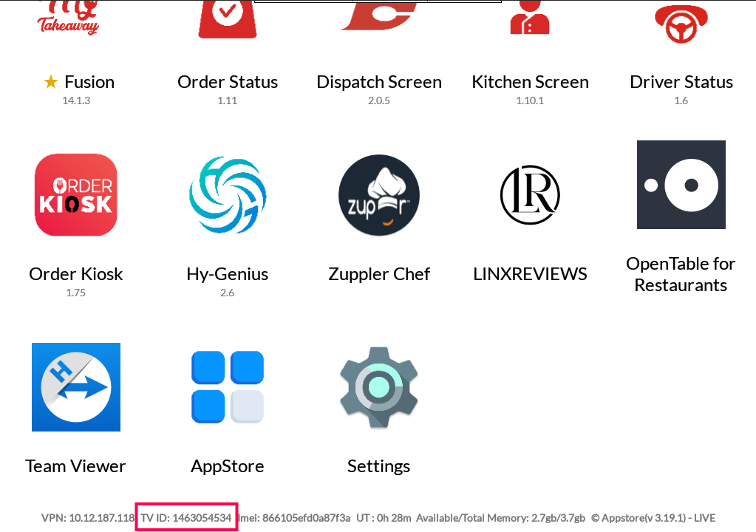Select the Fusion label text
The width and height of the screenshot is (756, 532).
point(89,82)
